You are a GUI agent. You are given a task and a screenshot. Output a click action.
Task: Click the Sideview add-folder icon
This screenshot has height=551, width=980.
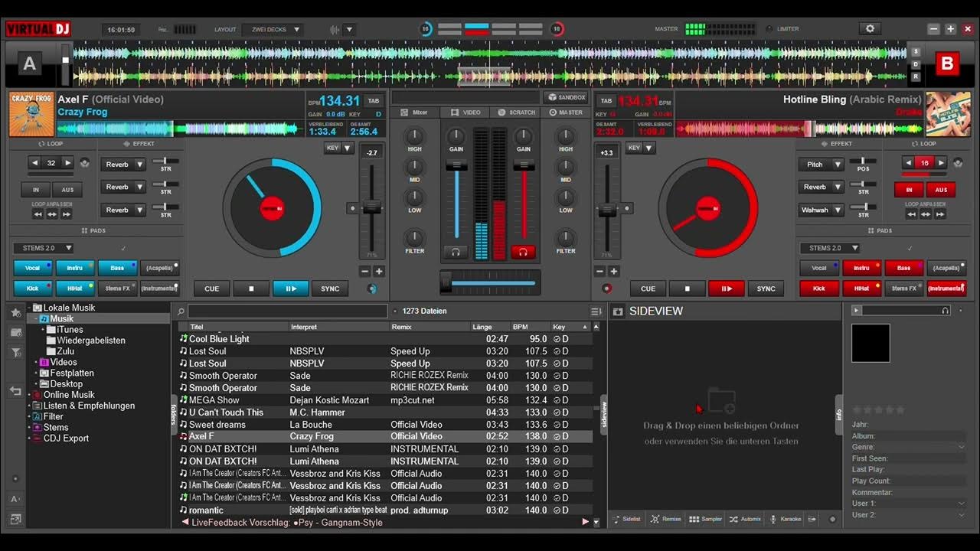pos(618,311)
